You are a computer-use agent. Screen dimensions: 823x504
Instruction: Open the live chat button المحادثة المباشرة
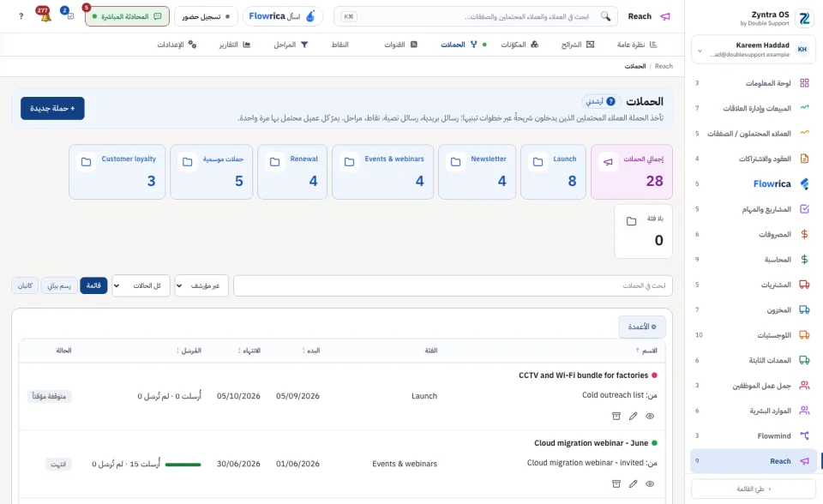point(127,16)
